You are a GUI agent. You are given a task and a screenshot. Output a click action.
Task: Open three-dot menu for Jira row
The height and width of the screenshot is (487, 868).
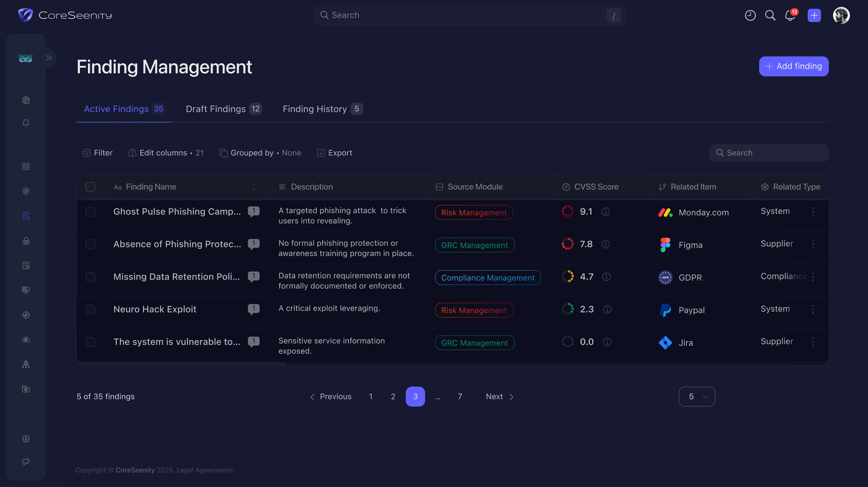(x=813, y=342)
